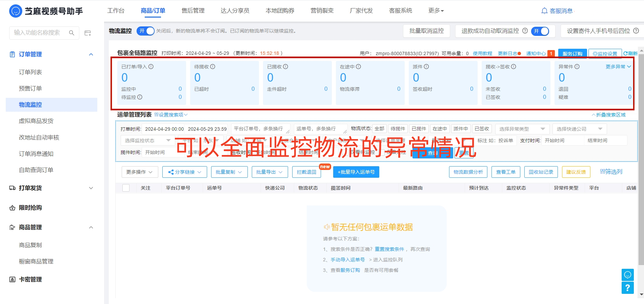Click info icon beside 已揽收
Image resolution: width=644 pixels, height=304 pixels.
click(286, 67)
